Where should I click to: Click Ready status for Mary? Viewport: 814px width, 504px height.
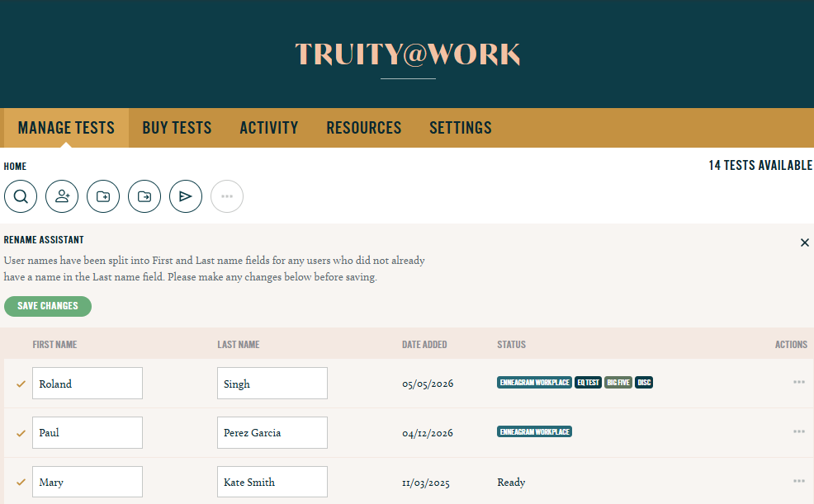[511, 483]
